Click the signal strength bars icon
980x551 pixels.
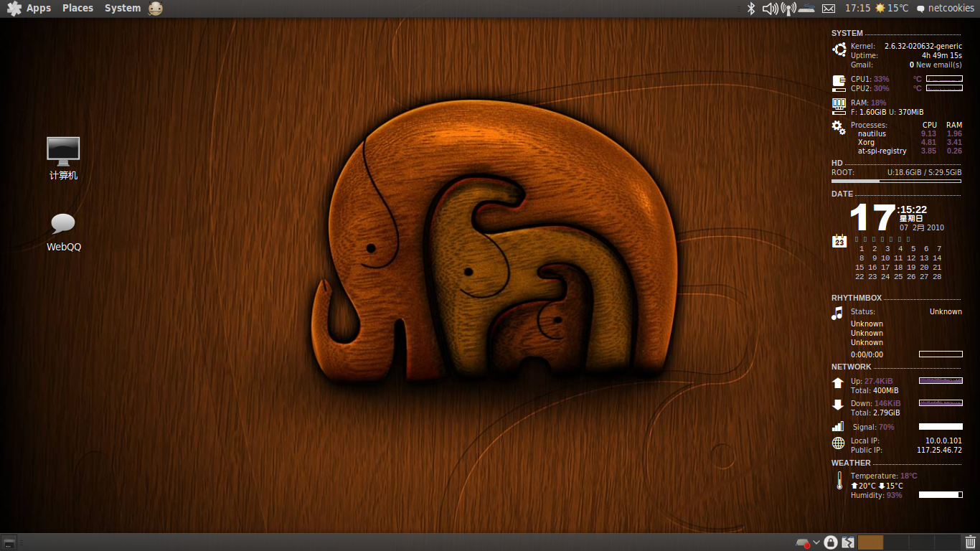[x=837, y=426]
